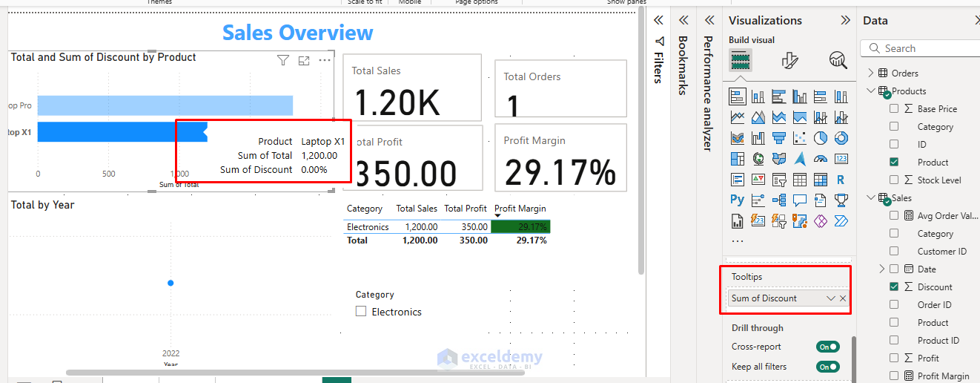Viewport: 980px width, 383px height.
Task: Click the Total Sales column header
Action: pos(417,209)
